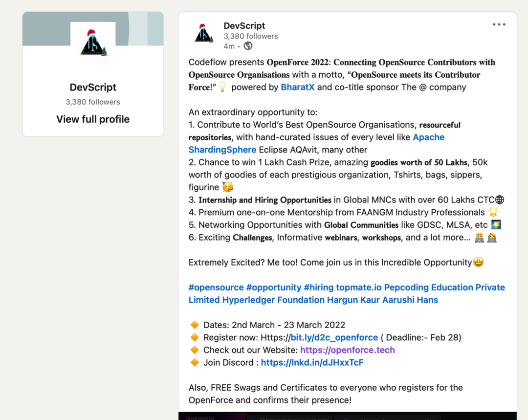528x420 pixels.
Task: Open Hargun Kaur's profile mention
Action: [353, 300]
